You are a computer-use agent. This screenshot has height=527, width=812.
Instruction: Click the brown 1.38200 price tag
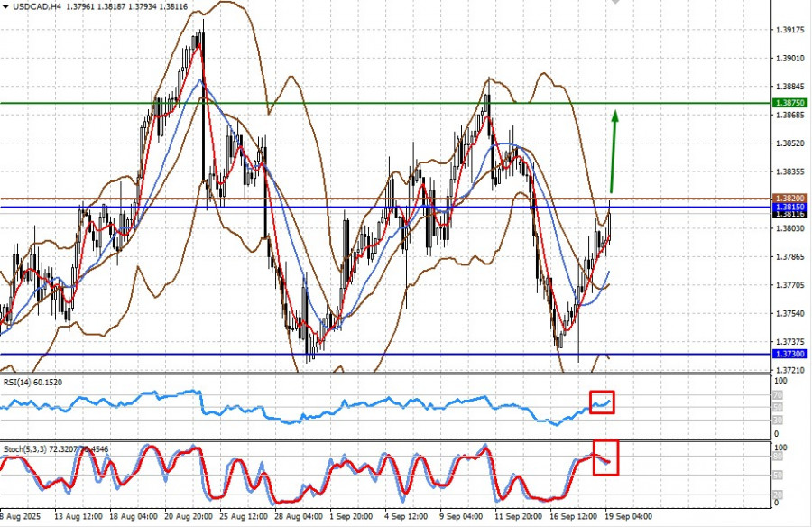(790, 198)
